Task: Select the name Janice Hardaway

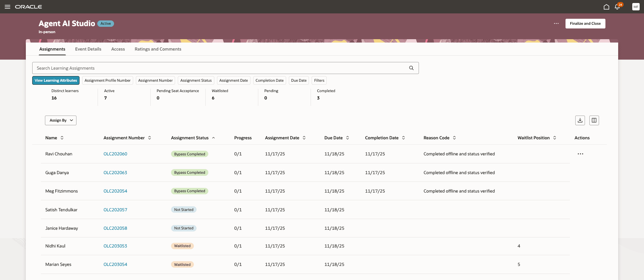Action: (x=62, y=228)
